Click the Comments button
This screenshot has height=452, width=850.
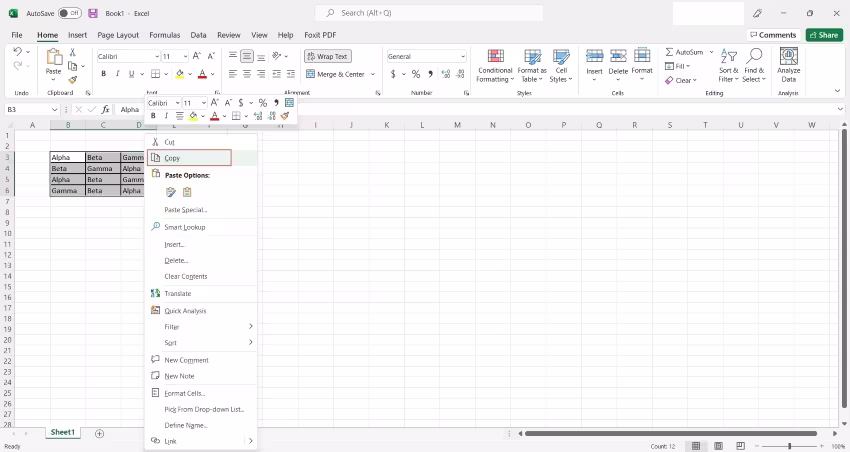[x=773, y=35]
